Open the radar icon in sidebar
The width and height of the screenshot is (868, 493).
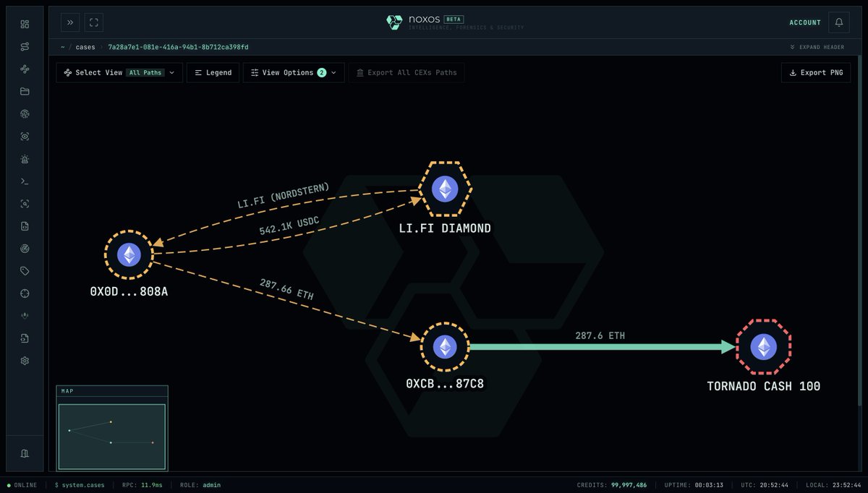(x=25, y=249)
